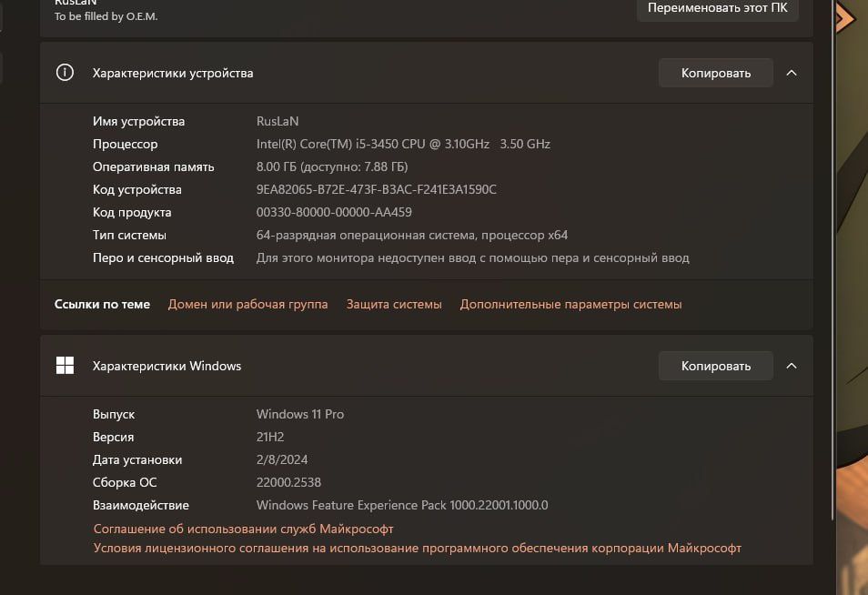Open Дополнительные параметры системы link
868x595 pixels.
(570, 305)
